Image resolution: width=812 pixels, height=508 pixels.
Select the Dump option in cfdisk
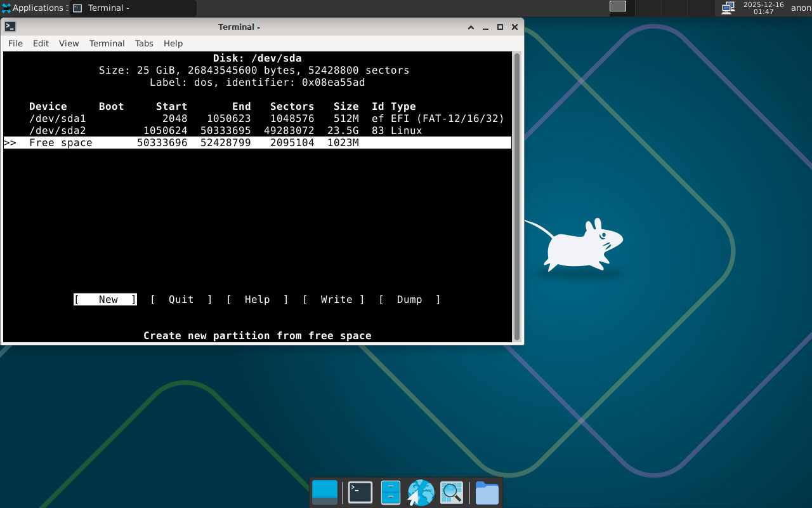(x=410, y=300)
